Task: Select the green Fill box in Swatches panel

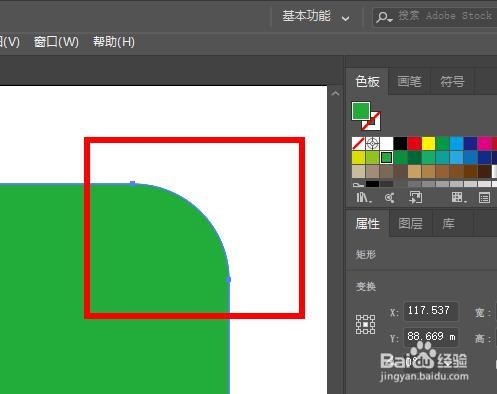Action: [361, 111]
